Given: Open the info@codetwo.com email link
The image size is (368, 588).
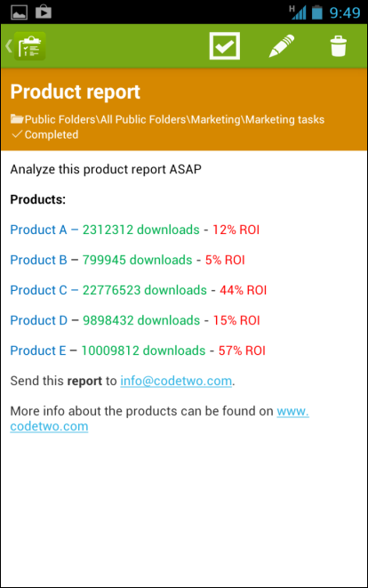Looking at the screenshot, I should pyautogui.click(x=176, y=381).
